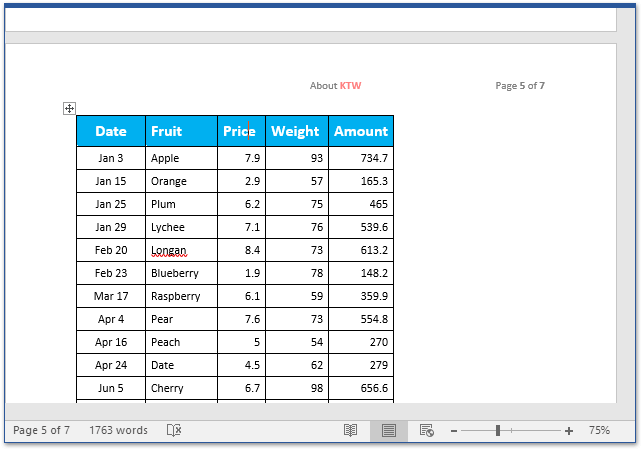Switch to Read Mode view

pos(351,430)
